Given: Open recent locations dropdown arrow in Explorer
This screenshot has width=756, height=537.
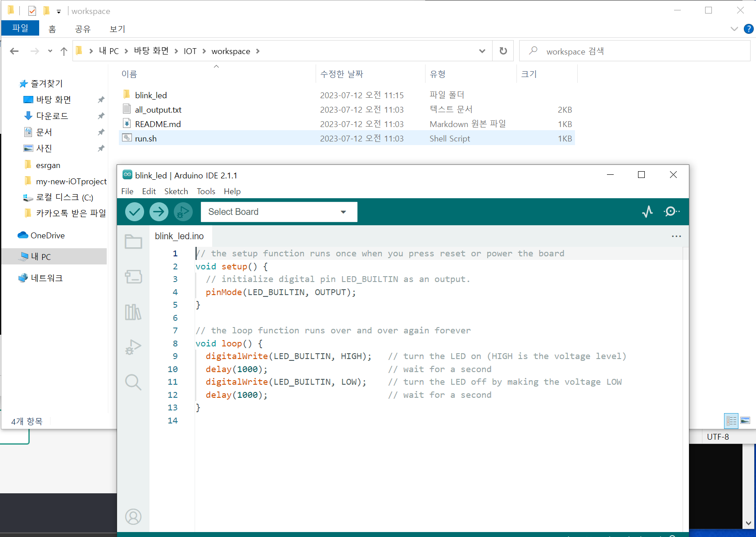Looking at the screenshot, I should pos(50,51).
